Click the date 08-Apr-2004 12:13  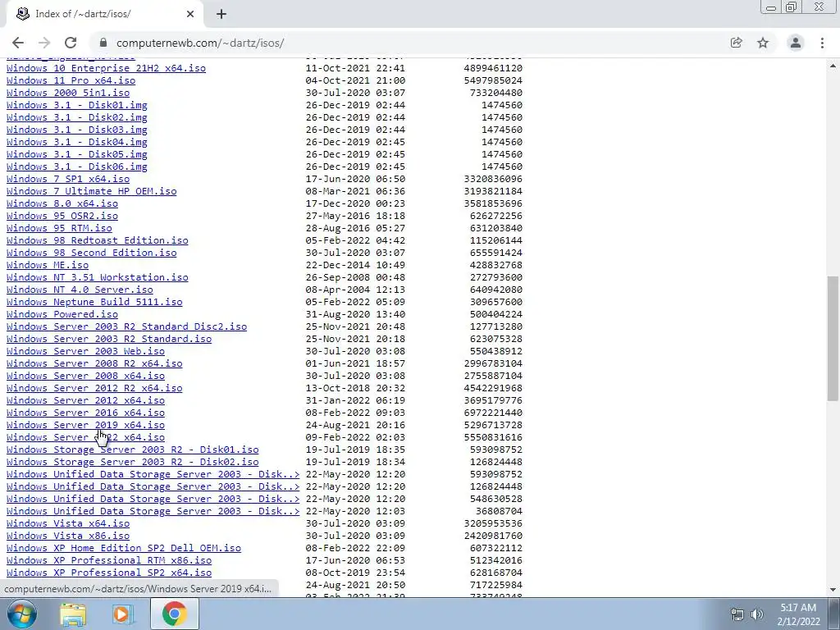(355, 290)
